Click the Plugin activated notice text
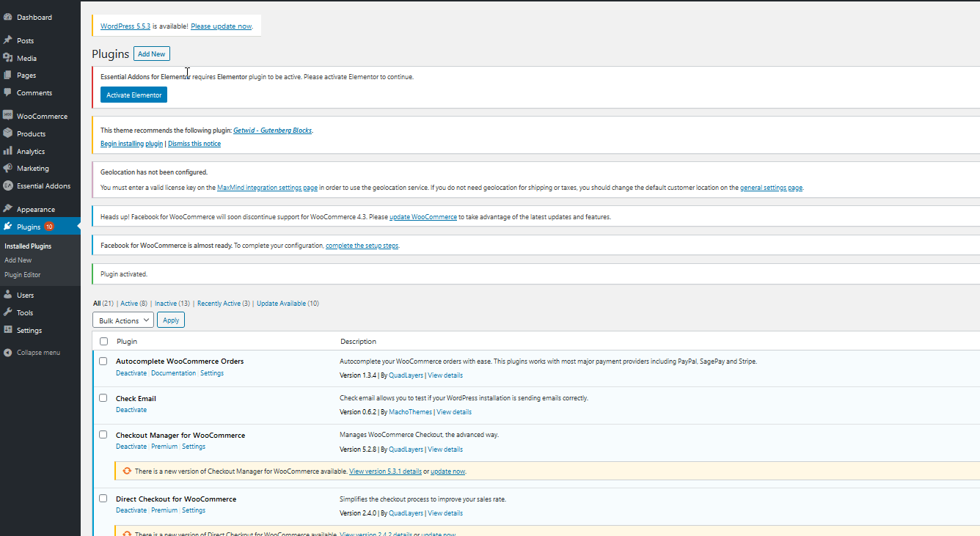Screen dimensions: 980x536 [x=124, y=274]
